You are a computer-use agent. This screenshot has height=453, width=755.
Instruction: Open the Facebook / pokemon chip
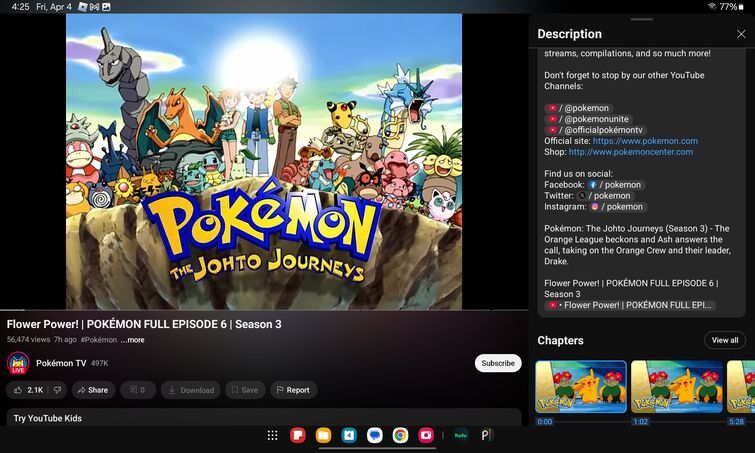tap(616, 185)
